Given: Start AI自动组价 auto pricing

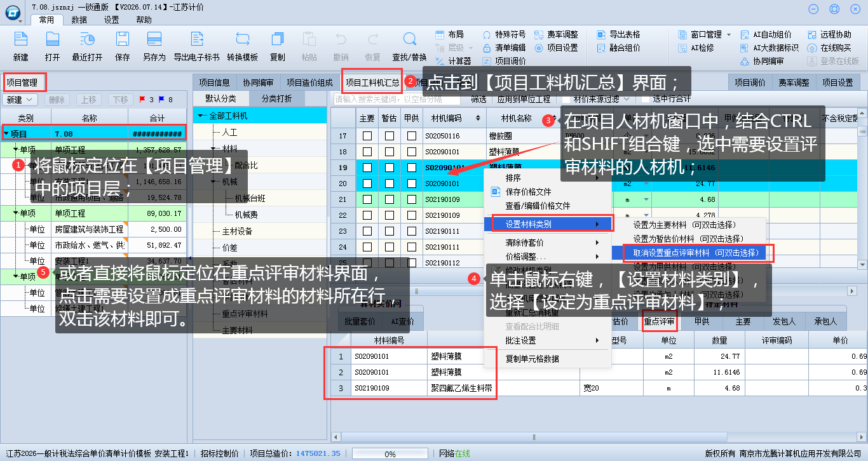Looking at the screenshot, I should [766, 34].
